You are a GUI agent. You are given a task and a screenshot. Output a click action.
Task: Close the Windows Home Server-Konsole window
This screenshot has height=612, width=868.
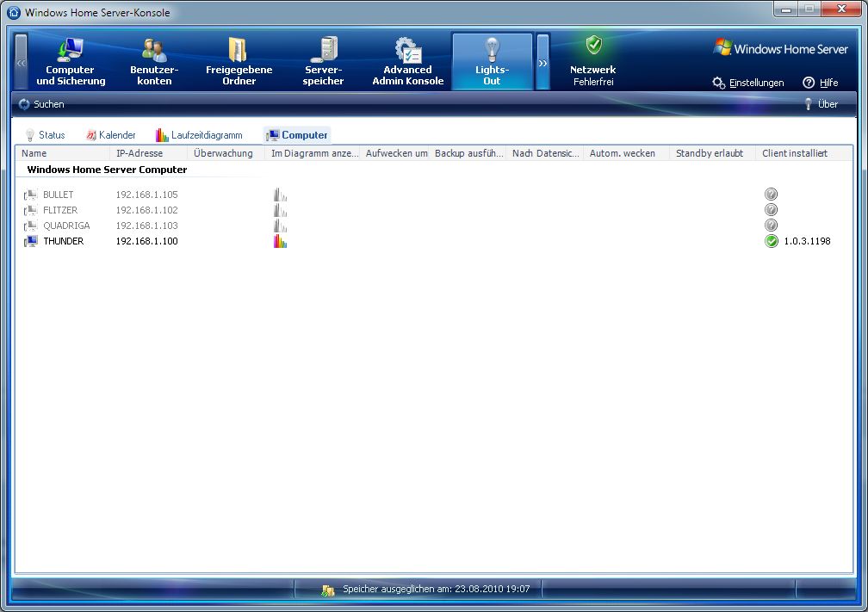[841, 9]
